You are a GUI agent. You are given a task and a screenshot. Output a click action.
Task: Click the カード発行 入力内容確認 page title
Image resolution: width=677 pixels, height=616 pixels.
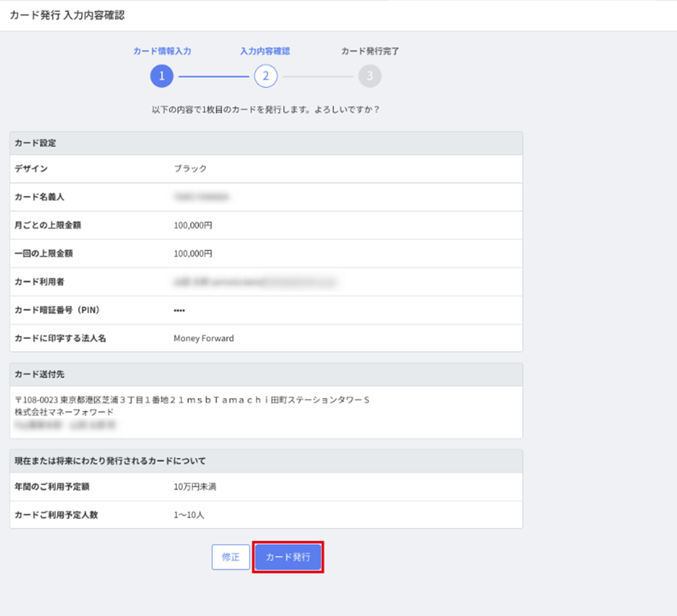click(x=67, y=16)
